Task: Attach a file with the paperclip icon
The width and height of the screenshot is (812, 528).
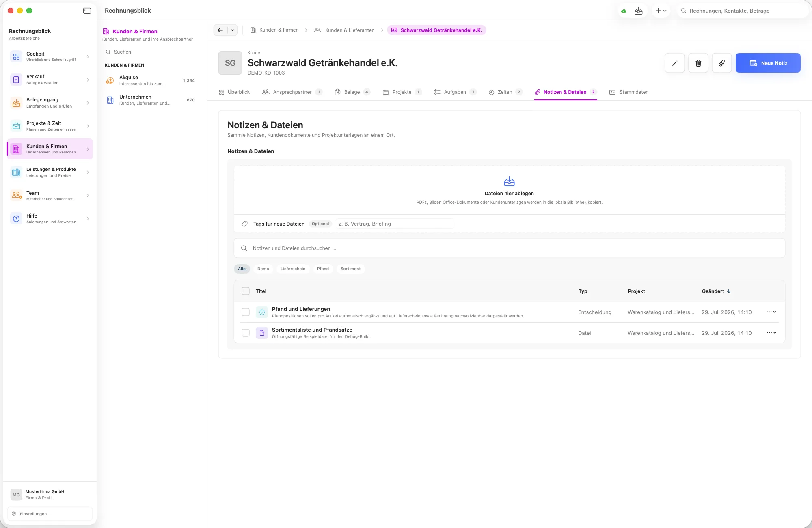Action: 722,63
